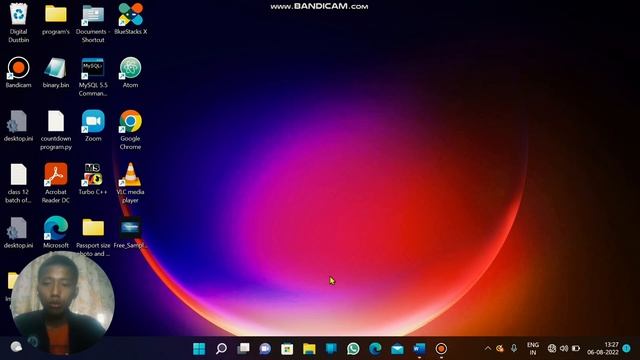Expand the hidden system tray icons chevron
The width and height of the screenshot is (640, 360).
tap(488, 348)
